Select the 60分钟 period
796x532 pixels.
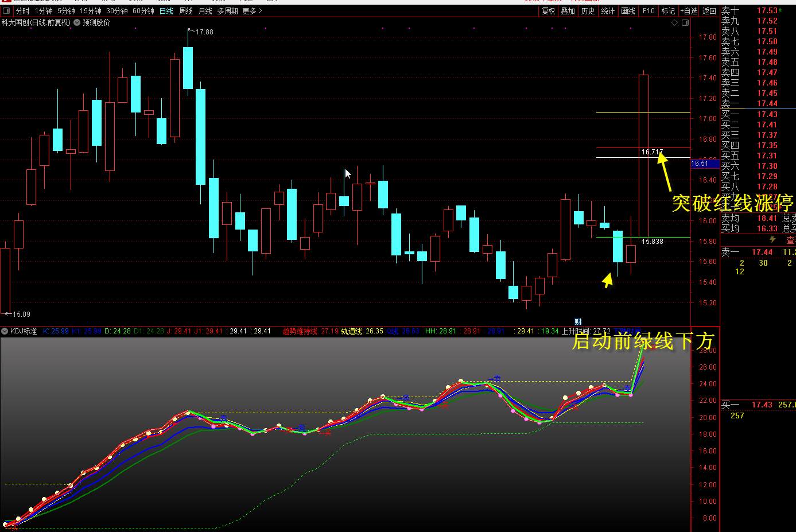coord(143,11)
